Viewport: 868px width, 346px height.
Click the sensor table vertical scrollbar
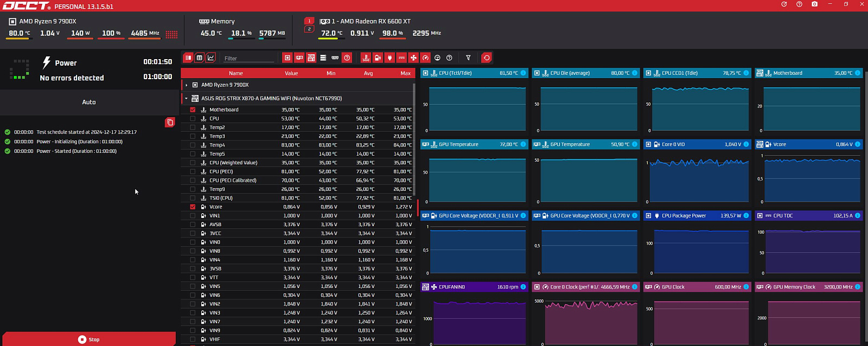[x=414, y=139]
